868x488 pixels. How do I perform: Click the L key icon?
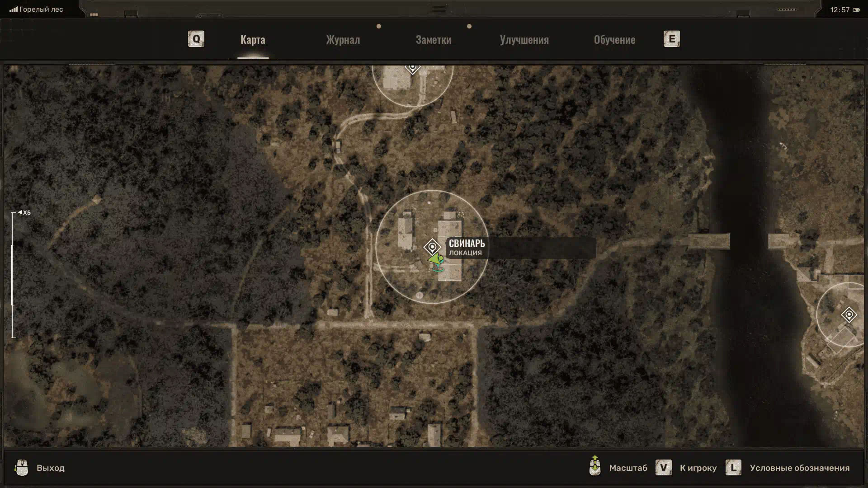(x=733, y=468)
